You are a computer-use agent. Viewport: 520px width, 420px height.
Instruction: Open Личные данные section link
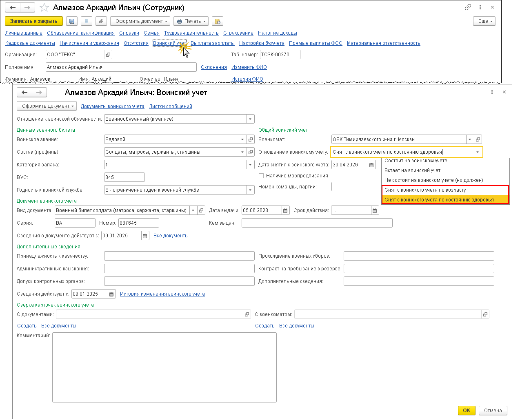point(24,33)
